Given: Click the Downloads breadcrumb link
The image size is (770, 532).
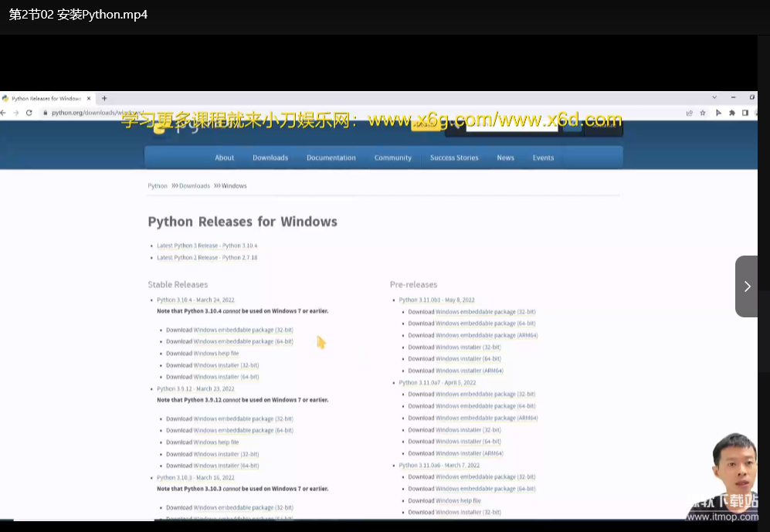Looking at the screenshot, I should 195,186.
